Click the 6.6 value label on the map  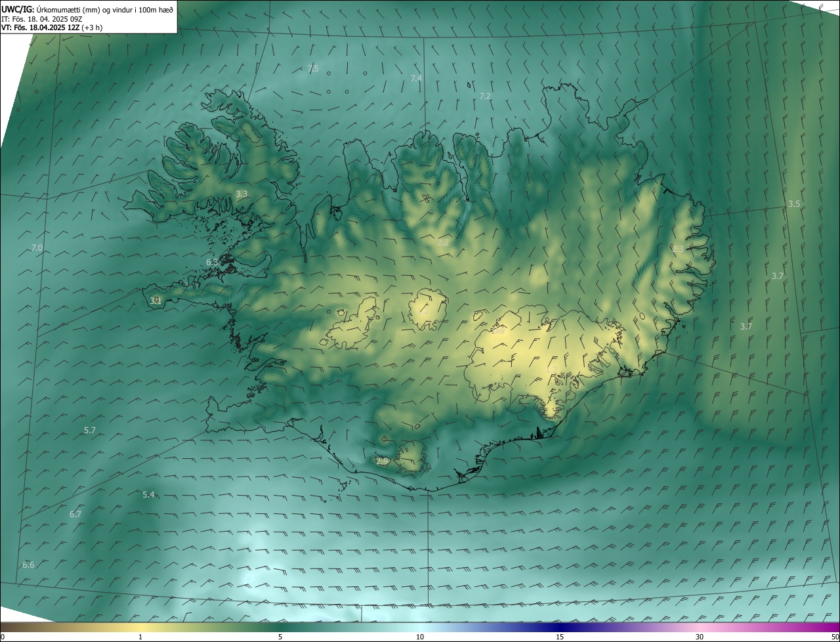pos(28,565)
